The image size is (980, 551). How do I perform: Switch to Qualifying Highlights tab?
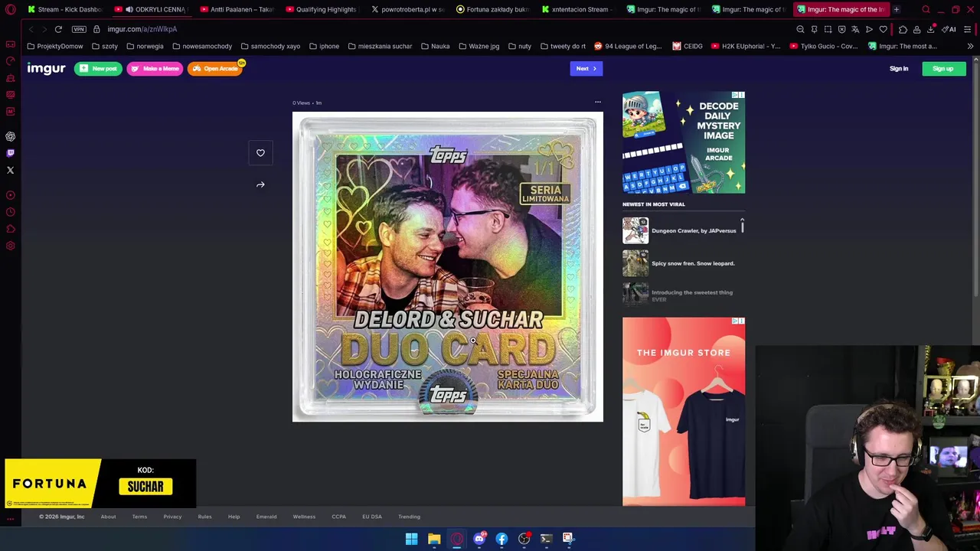322,10
